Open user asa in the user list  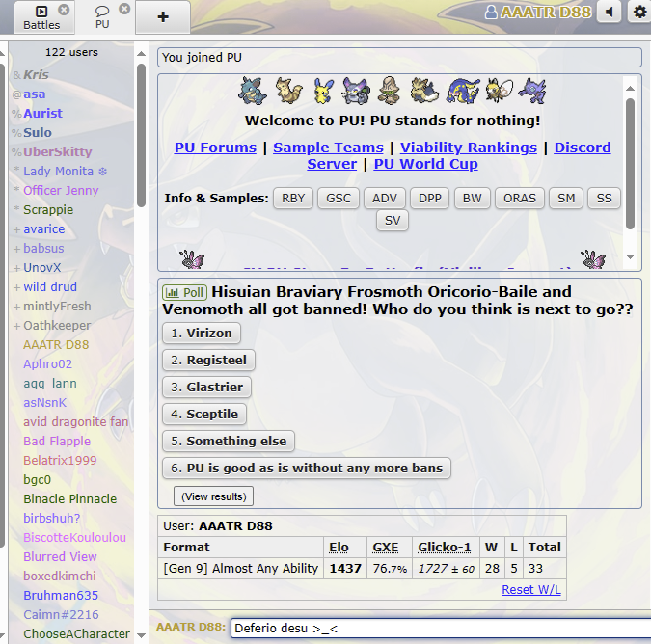click(x=35, y=94)
